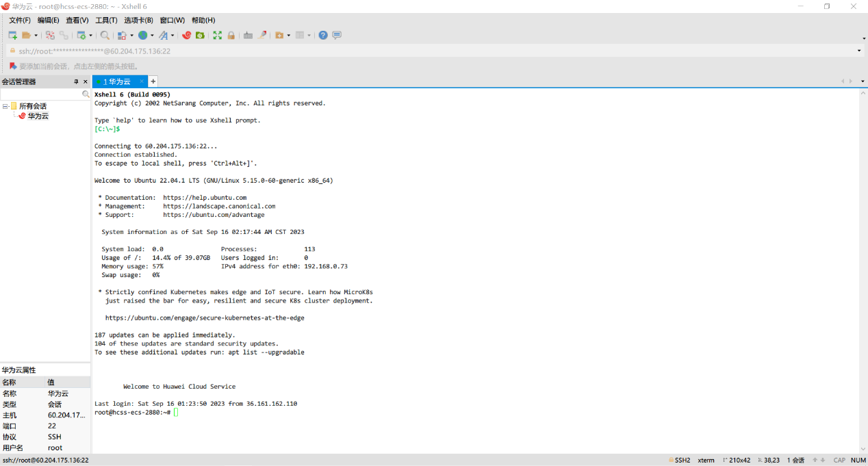
Task: Click the Font toolbar icon
Action: point(164,35)
